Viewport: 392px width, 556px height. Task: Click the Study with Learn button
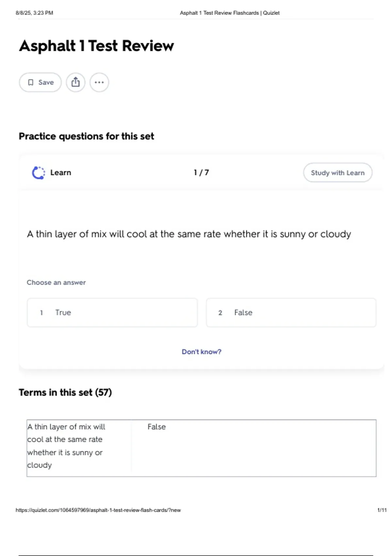(338, 173)
